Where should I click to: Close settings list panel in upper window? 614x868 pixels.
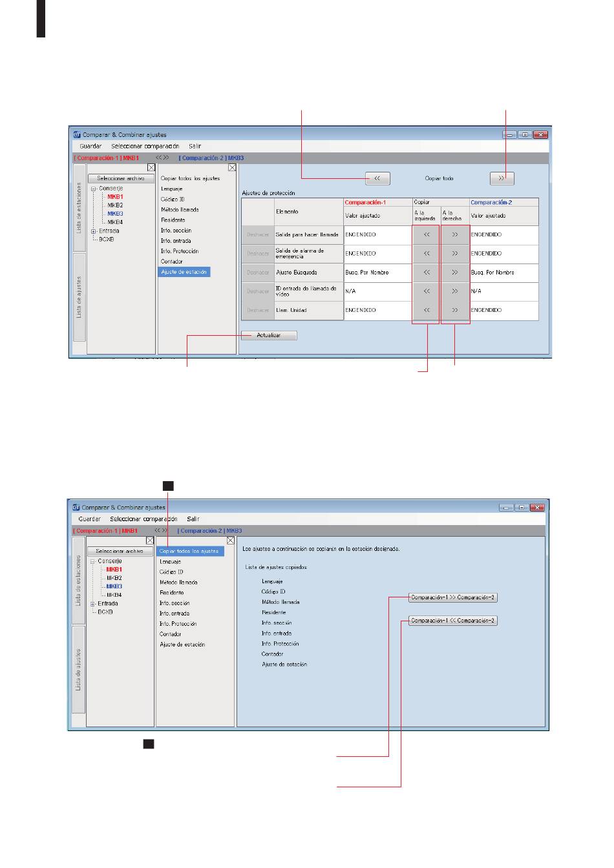click(x=232, y=168)
